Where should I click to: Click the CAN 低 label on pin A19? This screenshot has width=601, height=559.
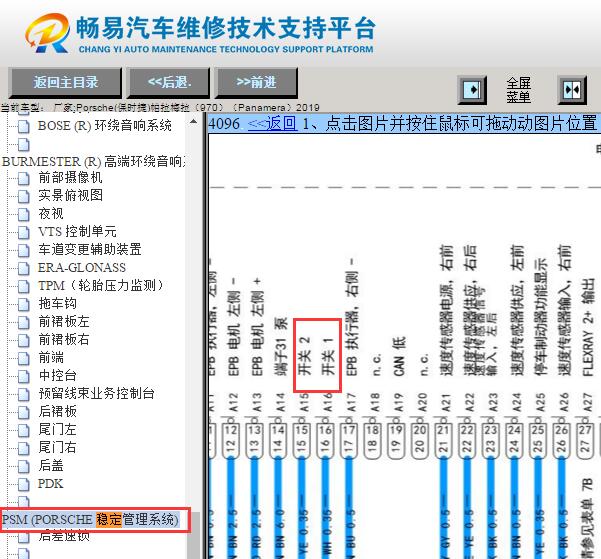[399, 356]
